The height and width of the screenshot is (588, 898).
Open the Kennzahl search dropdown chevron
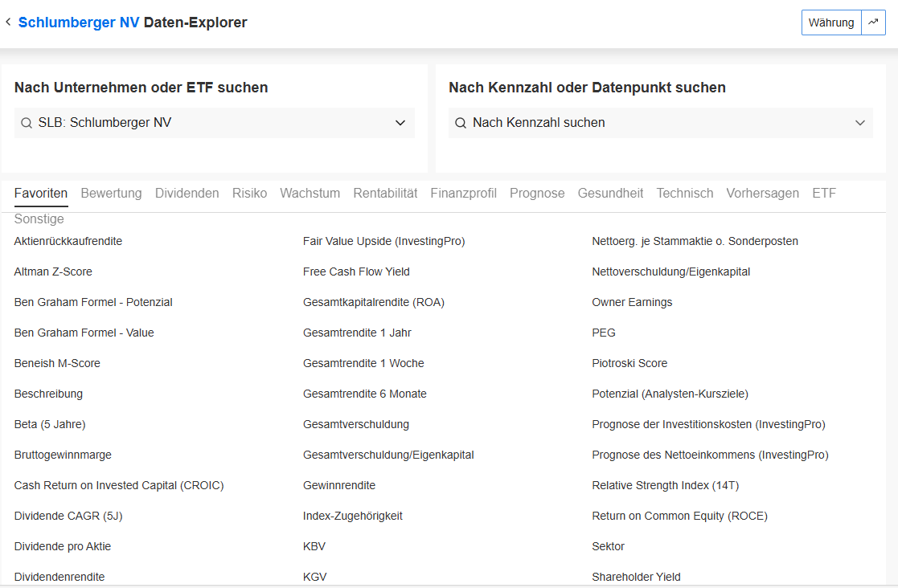coord(860,123)
